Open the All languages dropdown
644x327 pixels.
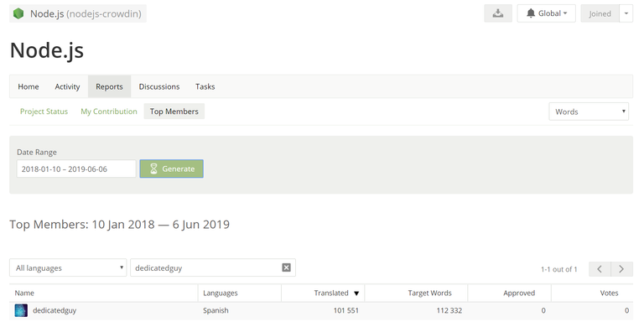pos(68,267)
